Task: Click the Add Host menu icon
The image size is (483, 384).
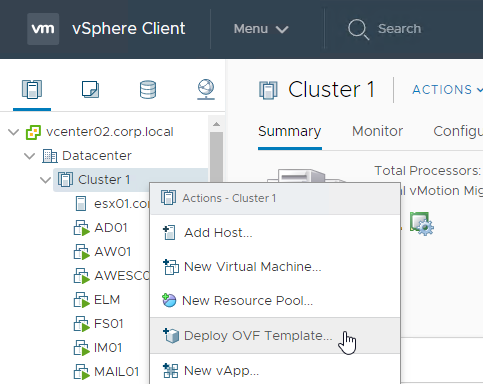Action: (169, 233)
